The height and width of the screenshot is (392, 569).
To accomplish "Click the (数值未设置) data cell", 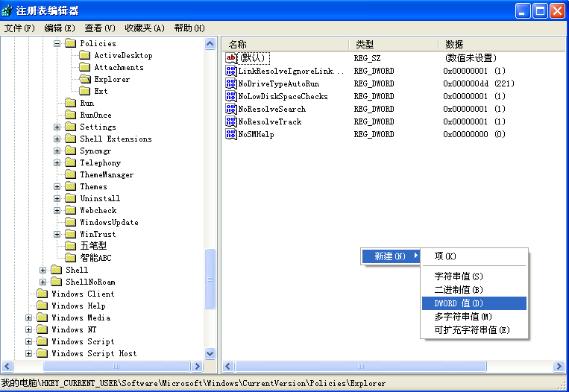I will click(x=471, y=58).
